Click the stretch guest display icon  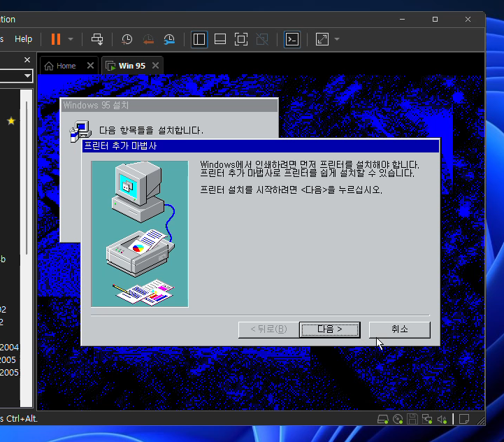322,39
